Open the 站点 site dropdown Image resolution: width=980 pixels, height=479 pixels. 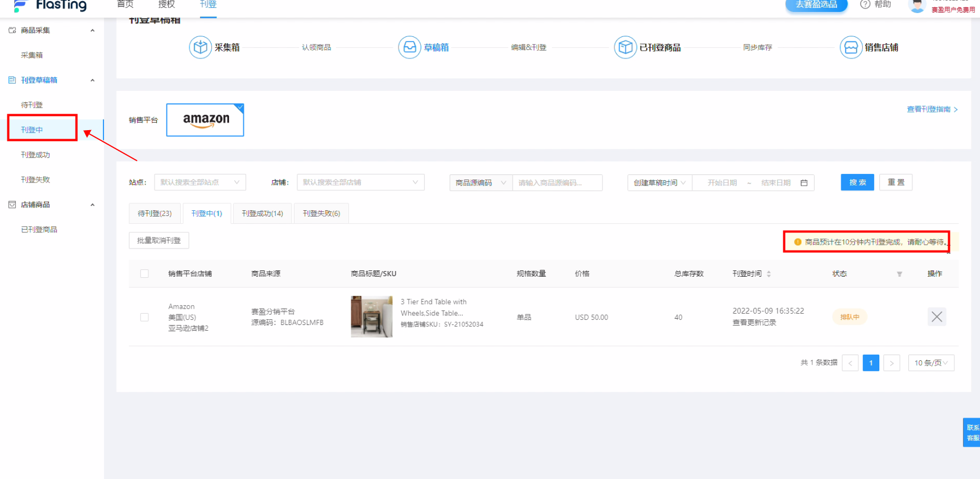pos(200,182)
